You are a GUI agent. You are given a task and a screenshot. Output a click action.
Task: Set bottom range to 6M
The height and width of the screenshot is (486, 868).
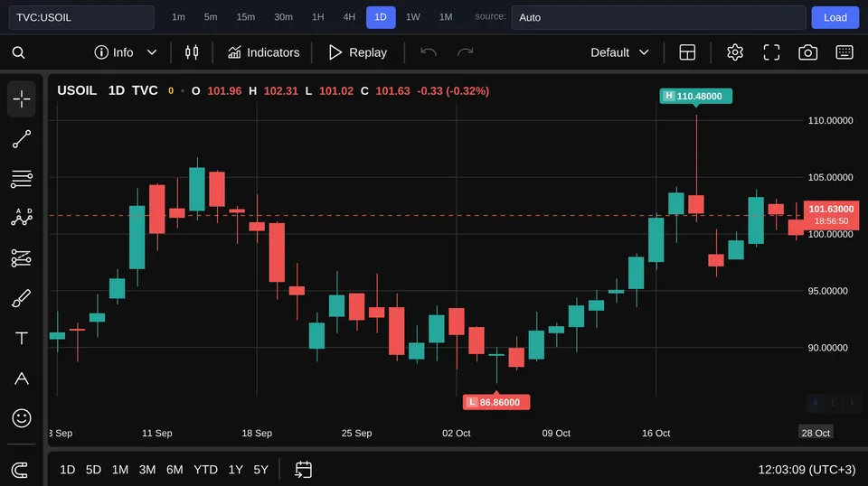click(x=175, y=470)
